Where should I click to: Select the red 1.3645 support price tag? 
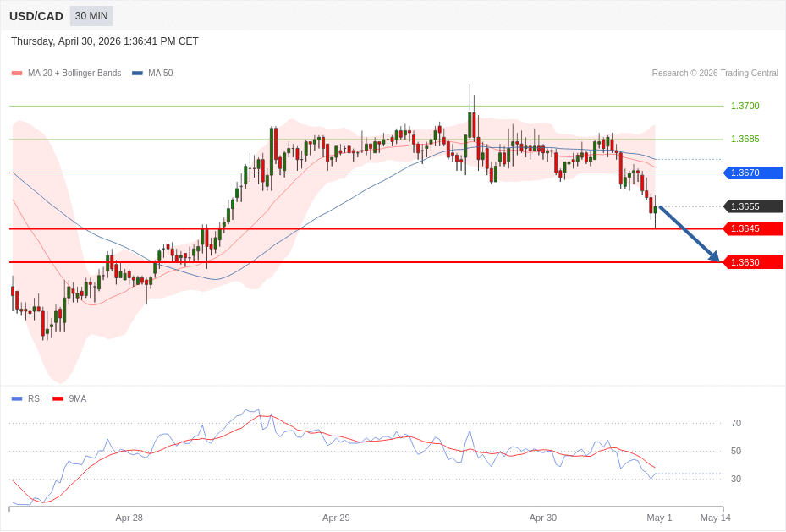pyautogui.click(x=753, y=228)
